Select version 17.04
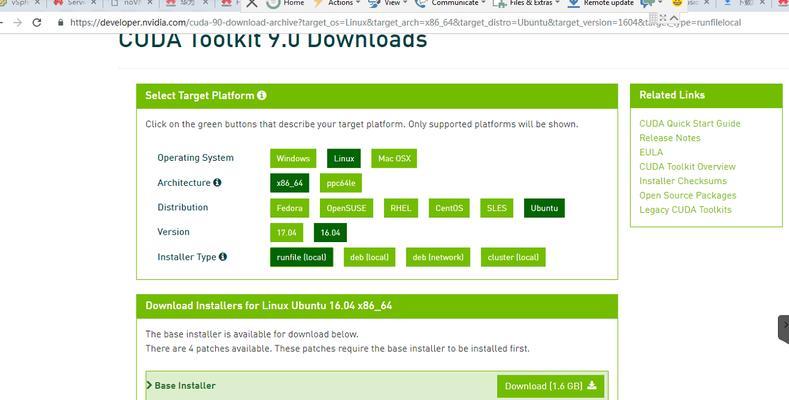Viewport: 789px width, 400px height. coord(286,232)
